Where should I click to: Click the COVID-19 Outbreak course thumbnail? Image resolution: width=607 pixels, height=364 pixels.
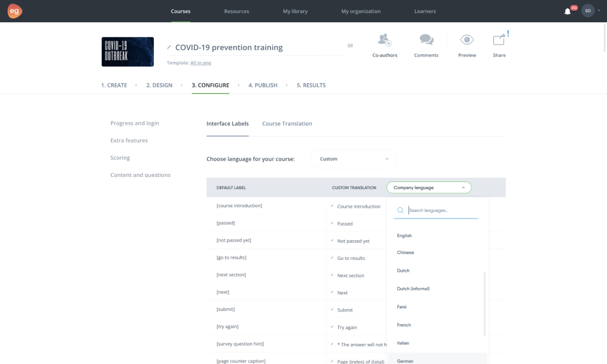click(x=127, y=52)
